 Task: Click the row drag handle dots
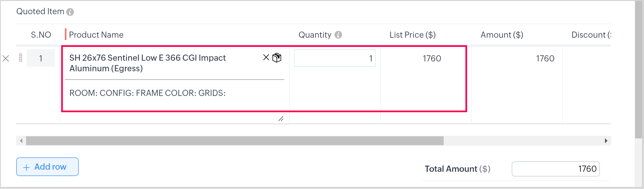(21, 58)
